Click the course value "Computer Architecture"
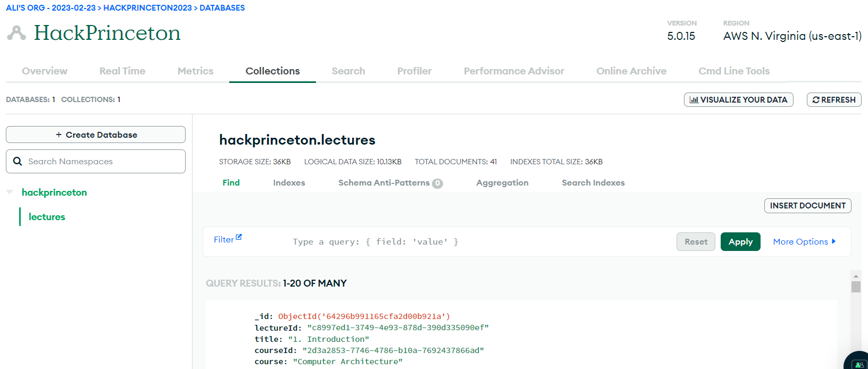868x369 pixels. click(347, 362)
